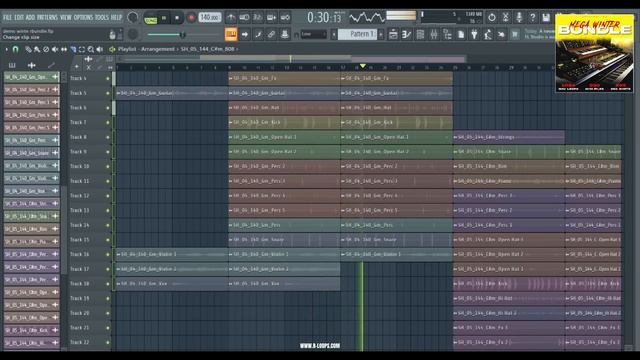640x360 pixels.
Task: Open the Piano roll view icon
Action: point(406,35)
